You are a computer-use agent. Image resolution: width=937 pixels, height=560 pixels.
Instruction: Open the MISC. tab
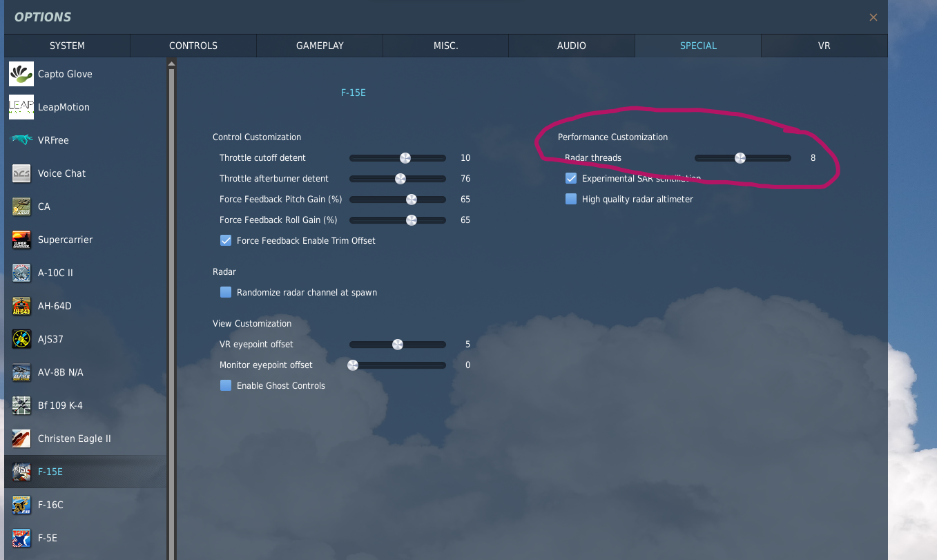click(445, 46)
